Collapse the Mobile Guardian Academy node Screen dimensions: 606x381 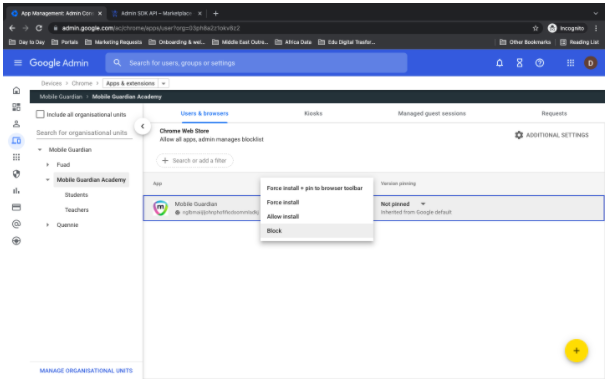[x=48, y=180]
